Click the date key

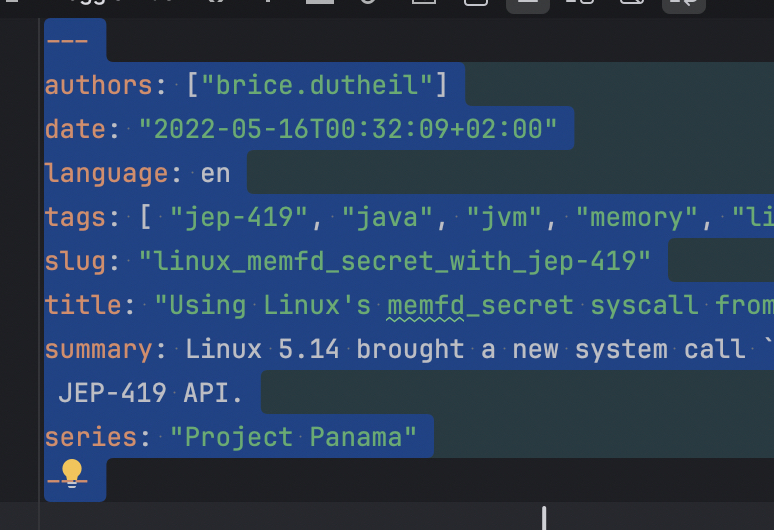[x=75, y=129]
